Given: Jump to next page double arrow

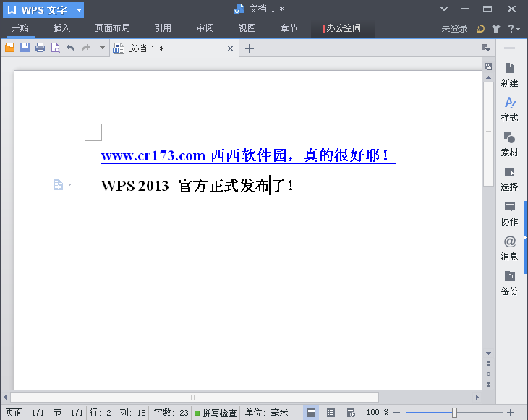Looking at the screenshot, I should (x=488, y=385).
